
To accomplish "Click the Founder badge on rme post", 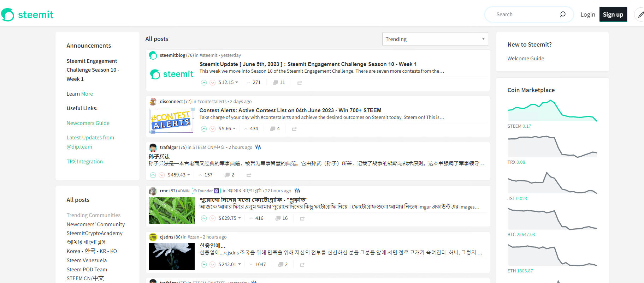I will (x=206, y=191).
